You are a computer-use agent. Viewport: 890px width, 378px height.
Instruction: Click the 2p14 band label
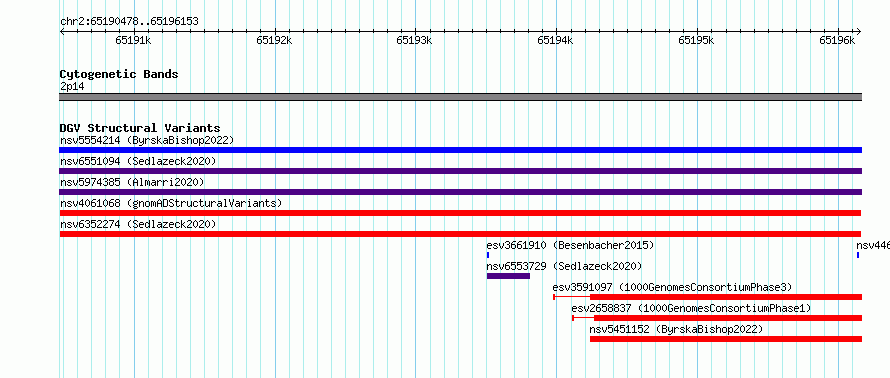tap(72, 87)
